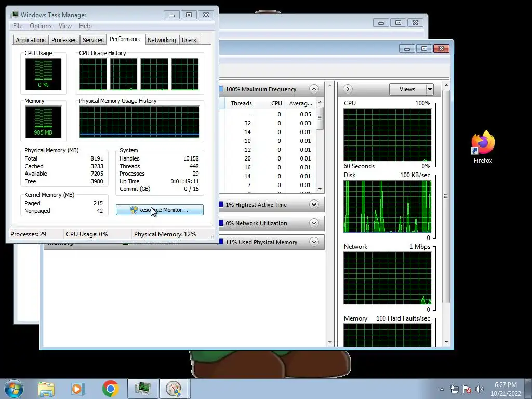Image resolution: width=532 pixels, height=399 pixels.
Task: Expand the 0% Network Utilization section
Action: click(314, 223)
